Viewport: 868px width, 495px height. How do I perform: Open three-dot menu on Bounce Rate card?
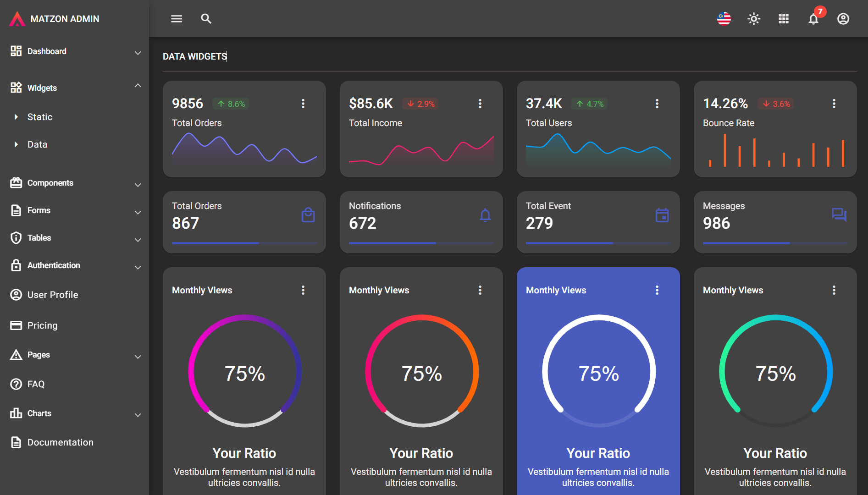point(834,104)
